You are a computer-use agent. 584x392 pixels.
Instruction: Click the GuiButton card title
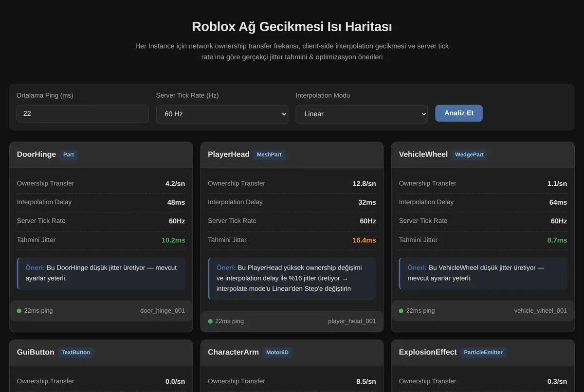coord(36,352)
